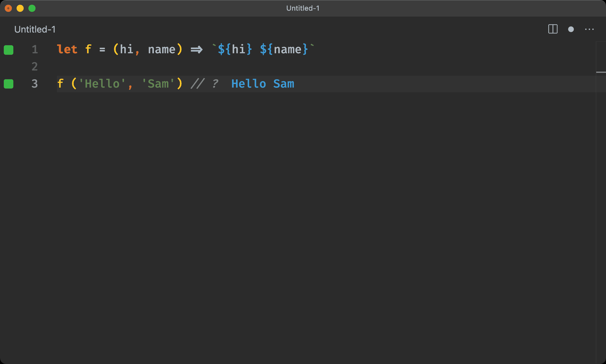Click the ${hi} template expression
The height and width of the screenshot is (364, 606).
coord(235,49)
